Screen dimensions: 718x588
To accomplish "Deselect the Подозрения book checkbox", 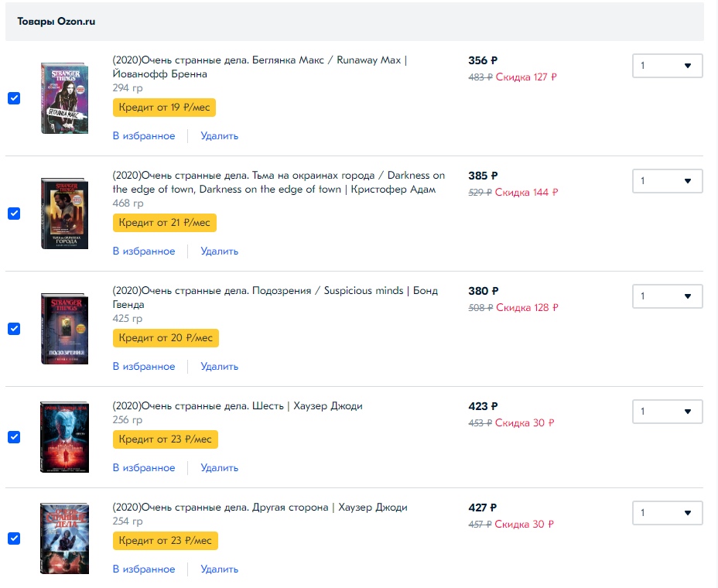I will pos(14,329).
